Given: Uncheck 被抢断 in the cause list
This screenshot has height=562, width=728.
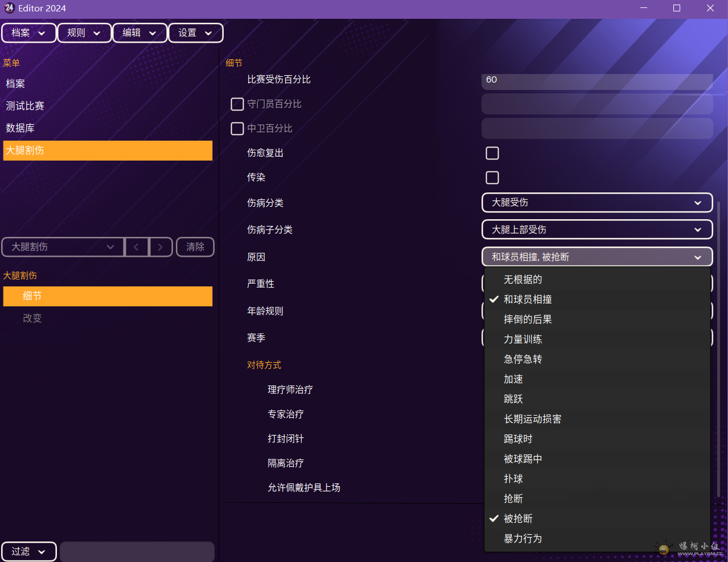Looking at the screenshot, I should [518, 519].
